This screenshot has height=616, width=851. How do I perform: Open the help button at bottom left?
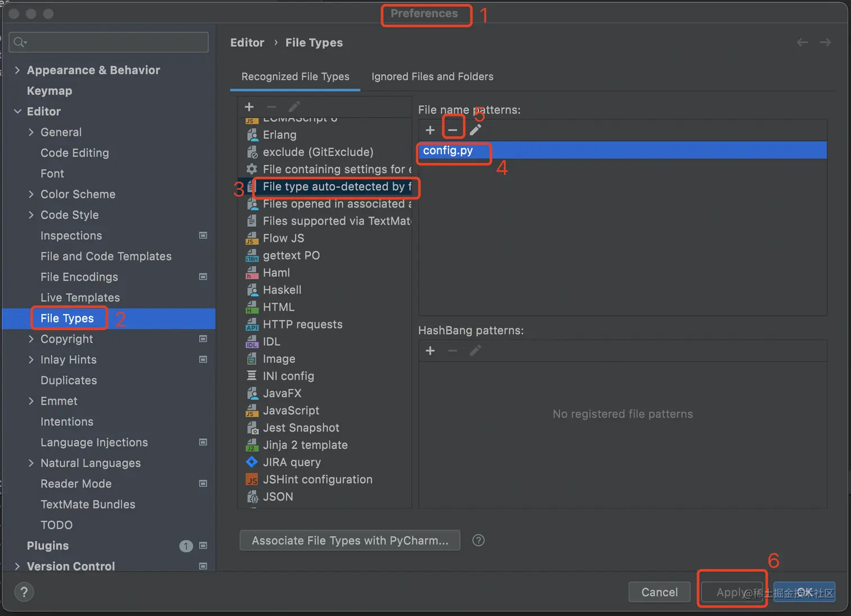coord(24,592)
